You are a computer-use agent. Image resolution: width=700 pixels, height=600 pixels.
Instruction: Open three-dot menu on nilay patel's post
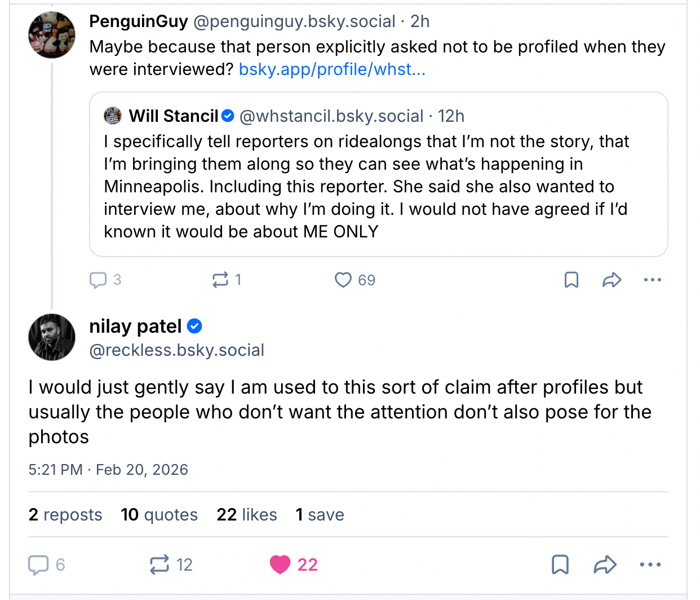click(x=650, y=564)
